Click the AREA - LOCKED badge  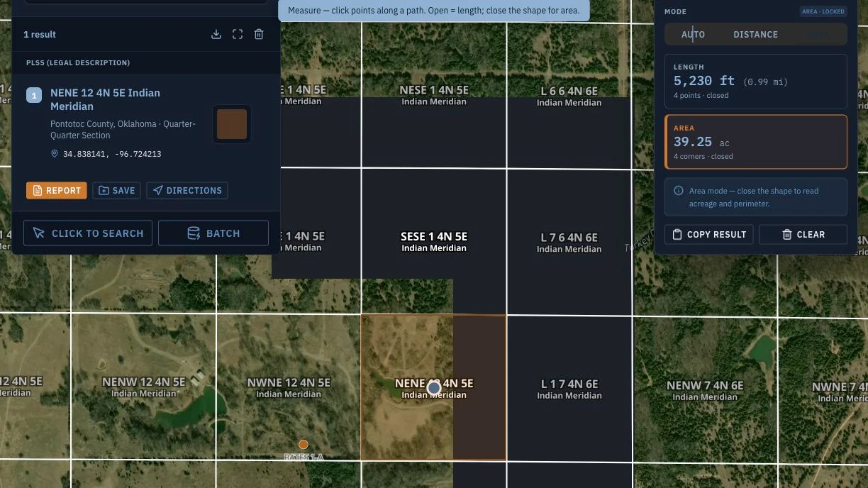pos(823,11)
